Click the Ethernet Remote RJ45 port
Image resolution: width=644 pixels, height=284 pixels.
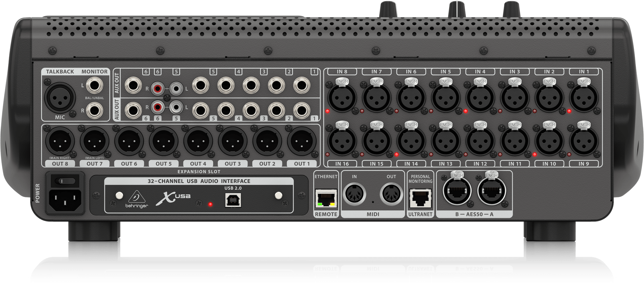[326, 198]
